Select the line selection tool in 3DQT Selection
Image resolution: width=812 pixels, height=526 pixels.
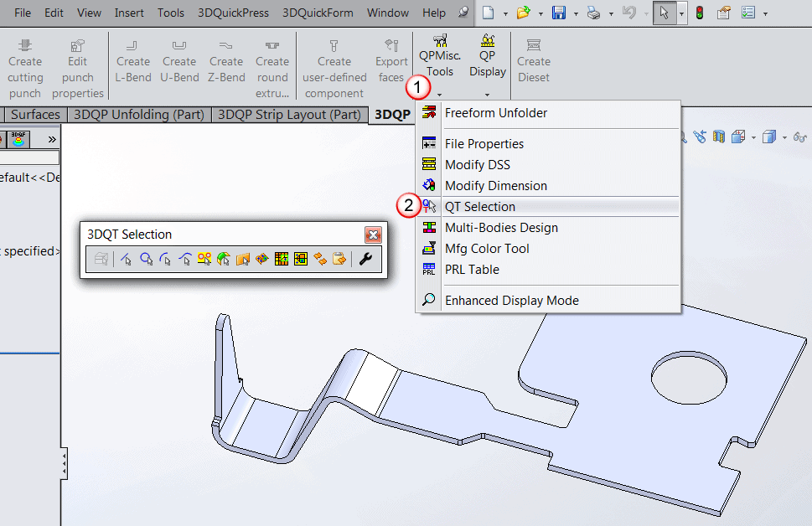[x=127, y=260]
